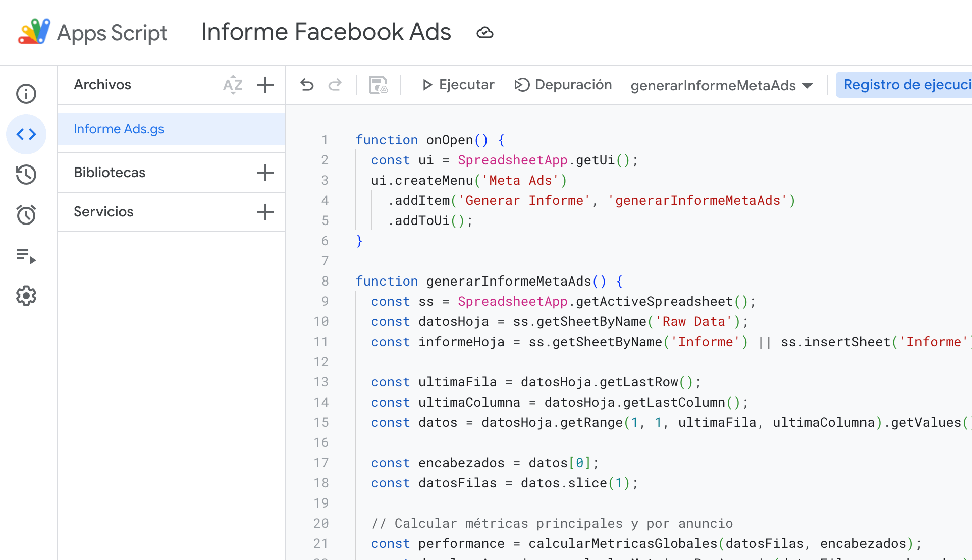Save project with the disk icon
Viewport: 972px width, 560px height.
coord(378,85)
